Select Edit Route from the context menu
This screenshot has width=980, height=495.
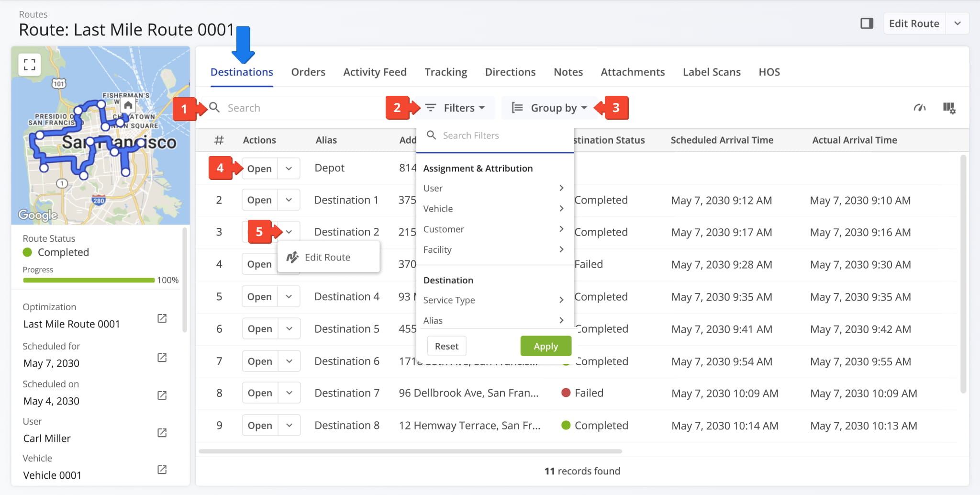[328, 258]
